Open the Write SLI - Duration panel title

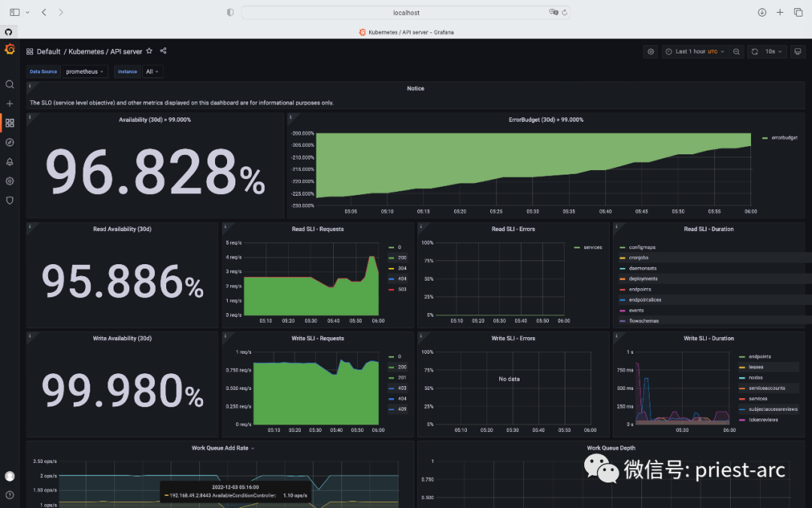[708, 338]
